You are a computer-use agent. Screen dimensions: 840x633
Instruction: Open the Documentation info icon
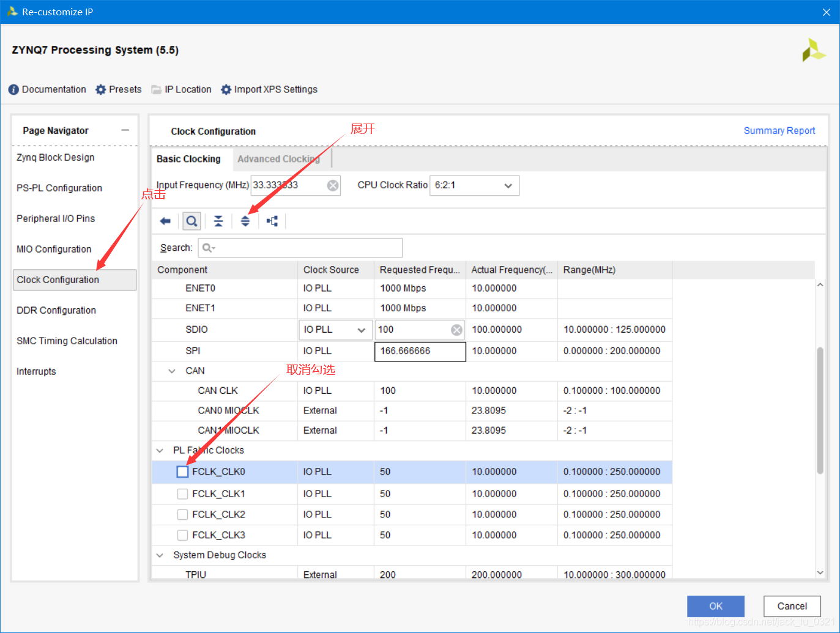[x=13, y=90]
